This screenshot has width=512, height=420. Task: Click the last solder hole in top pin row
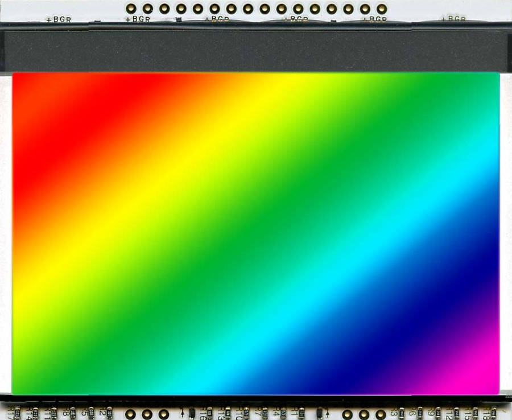(x=382, y=9)
